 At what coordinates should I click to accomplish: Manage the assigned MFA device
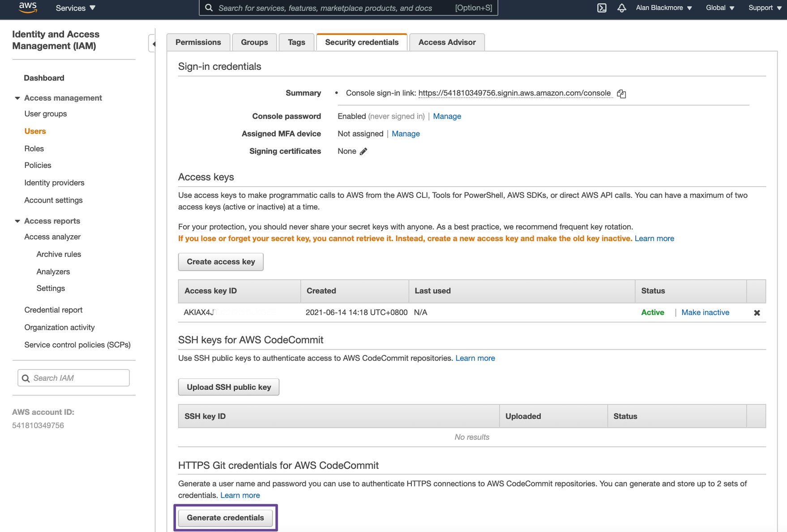(x=406, y=133)
